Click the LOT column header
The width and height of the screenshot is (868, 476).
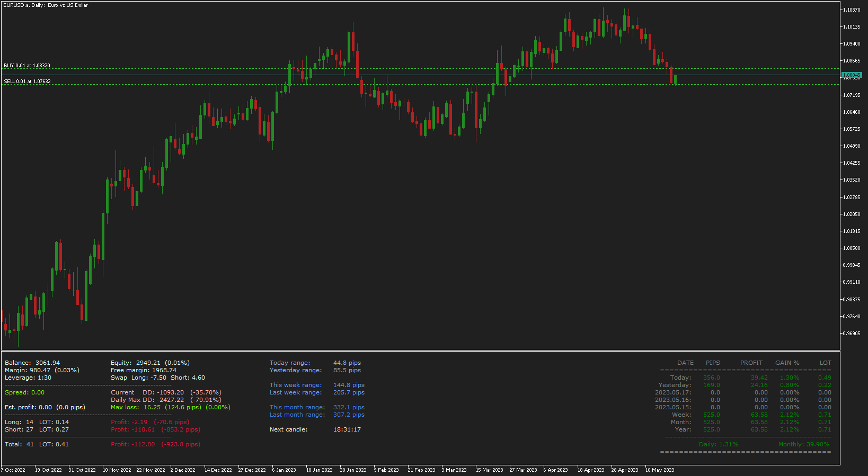[x=826, y=363]
